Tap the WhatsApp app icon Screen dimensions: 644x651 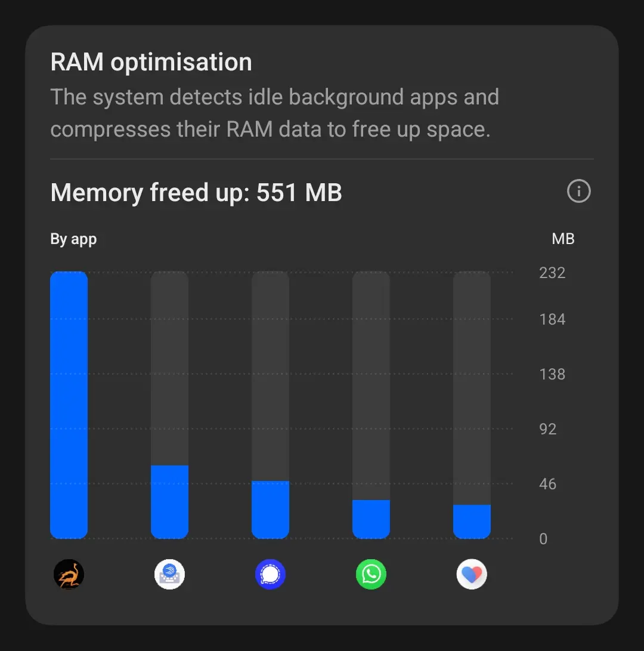click(371, 575)
